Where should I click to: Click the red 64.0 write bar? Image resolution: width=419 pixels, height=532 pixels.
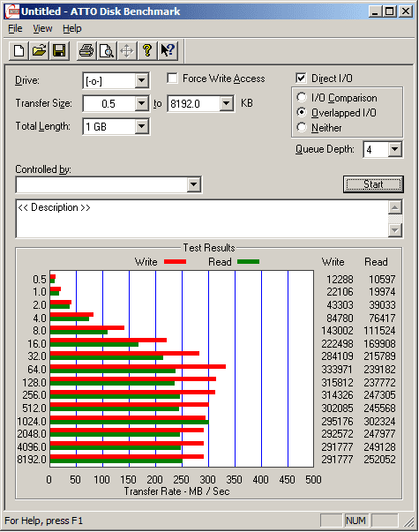(x=138, y=366)
